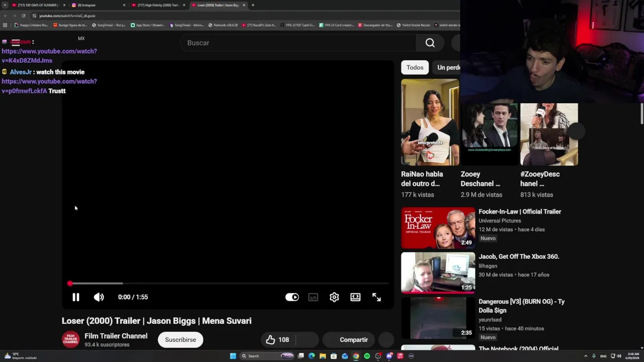
Task: Click Jacob, Get Off The Xbox 360 title
Action: (x=519, y=256)
